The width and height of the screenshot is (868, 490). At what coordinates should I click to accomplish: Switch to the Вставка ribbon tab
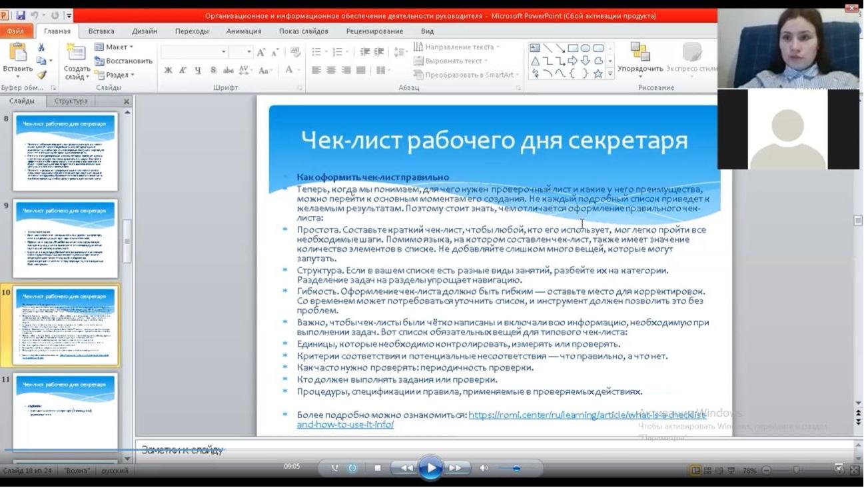(101, 31)
